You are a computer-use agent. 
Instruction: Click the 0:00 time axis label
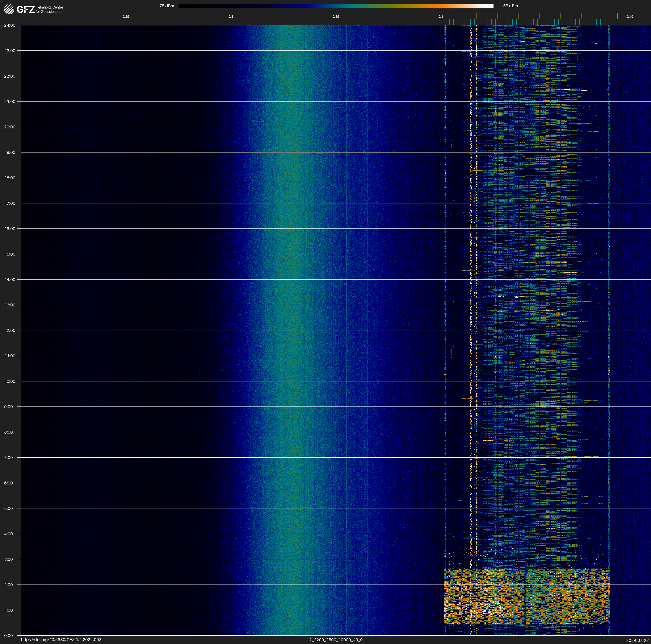(8, 636)
